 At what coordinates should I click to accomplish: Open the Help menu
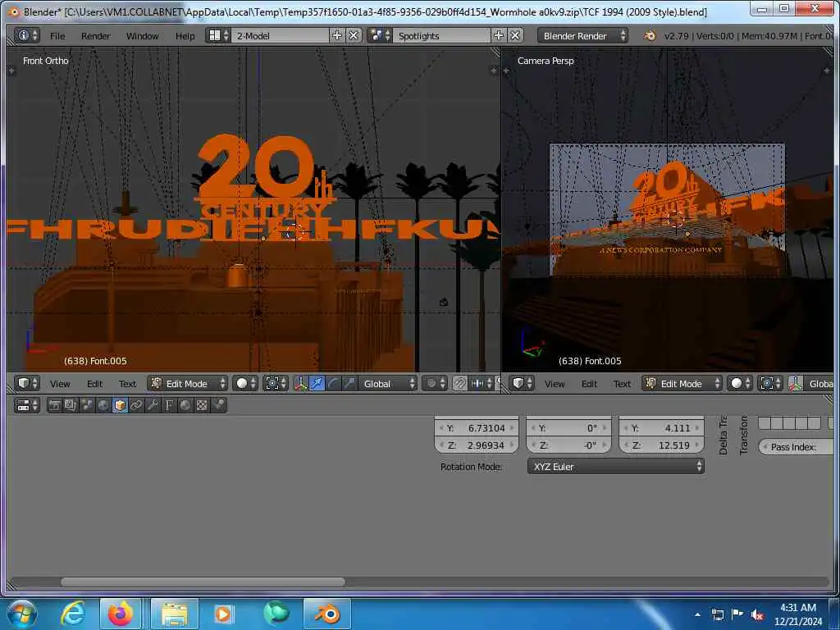(185, 36)
